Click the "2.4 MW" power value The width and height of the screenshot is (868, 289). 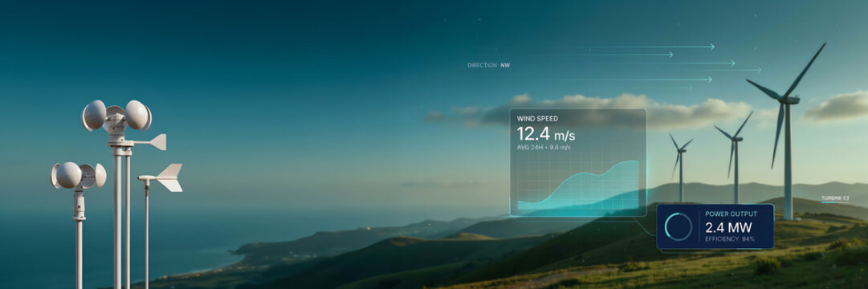click(728, 227)
